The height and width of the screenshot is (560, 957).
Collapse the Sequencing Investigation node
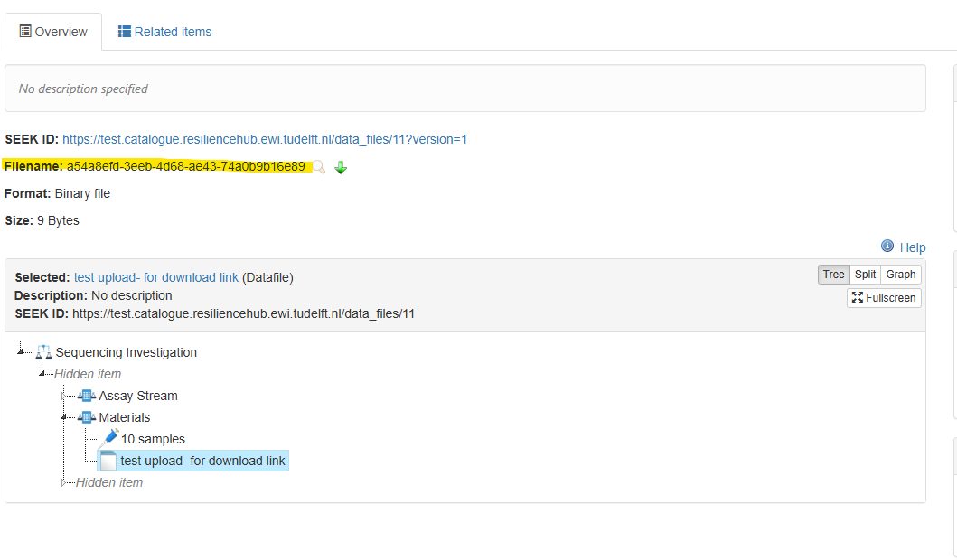click(x=20, y=351)
